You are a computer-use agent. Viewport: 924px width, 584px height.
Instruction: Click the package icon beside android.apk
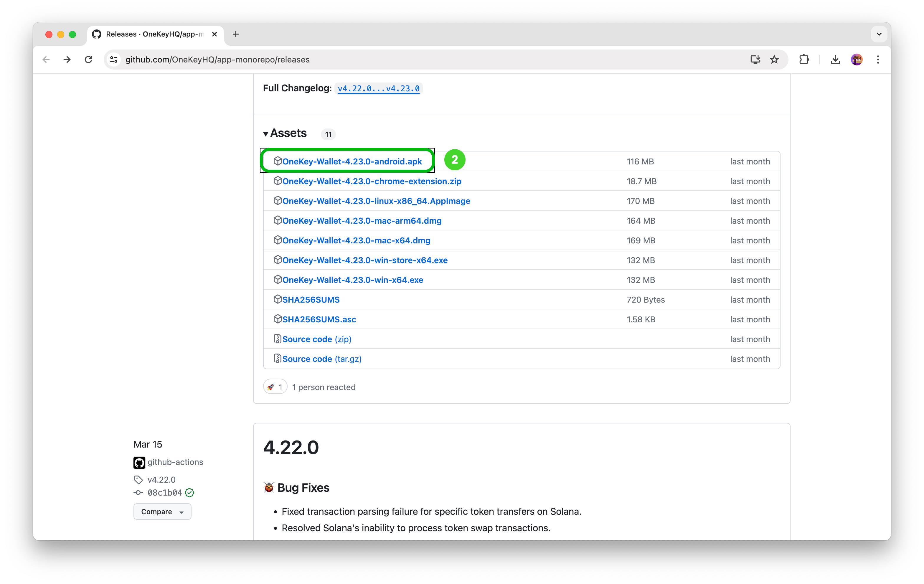[x=278, y=161]
